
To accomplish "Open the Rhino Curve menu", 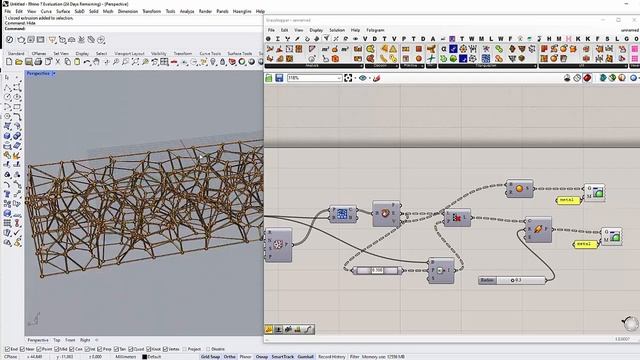I will click(46, 11).
